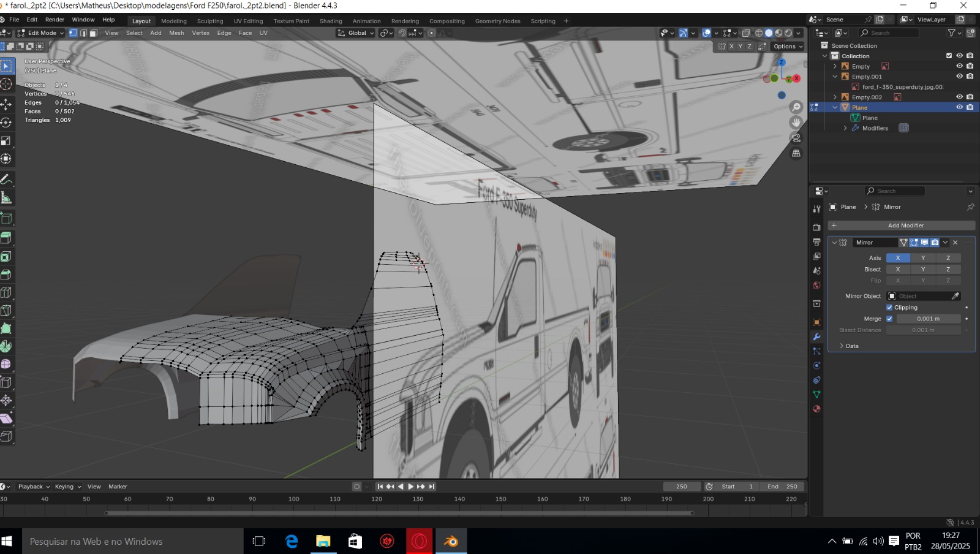Open the outliner filter dropdown
Viewport: 980px width, 554px height.
click(954, 33)
